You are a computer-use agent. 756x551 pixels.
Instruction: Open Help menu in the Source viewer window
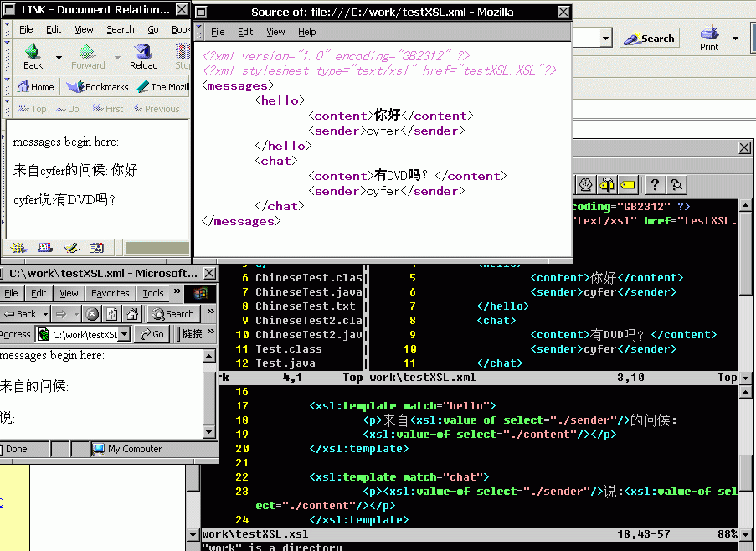point(306,32)
